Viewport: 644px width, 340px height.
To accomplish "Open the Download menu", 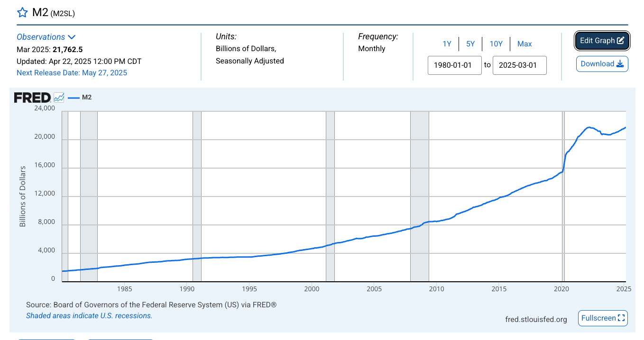I will tap(602, 64).
